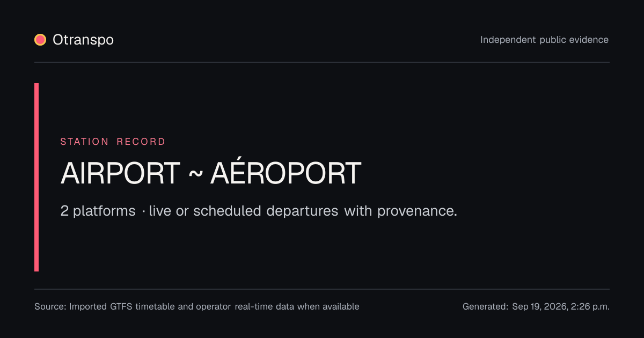
Task: Click the horizontal divider above the Source footer
Action: click(x=322, y=289)
